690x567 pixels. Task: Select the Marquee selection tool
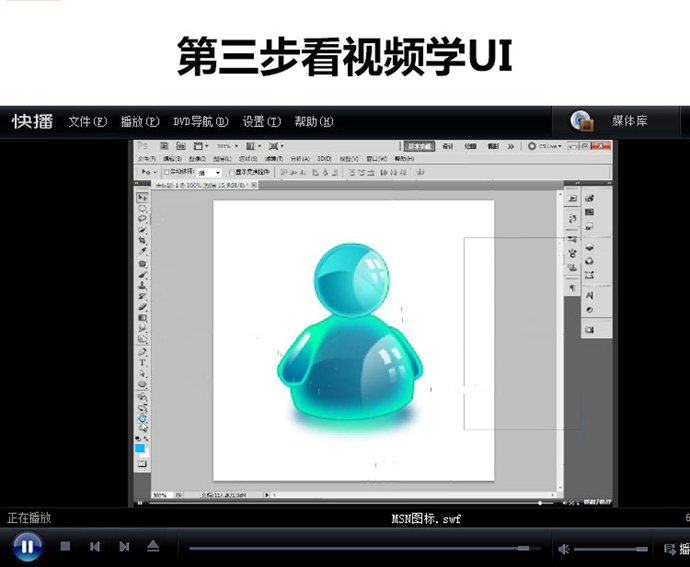coord(142,208)
